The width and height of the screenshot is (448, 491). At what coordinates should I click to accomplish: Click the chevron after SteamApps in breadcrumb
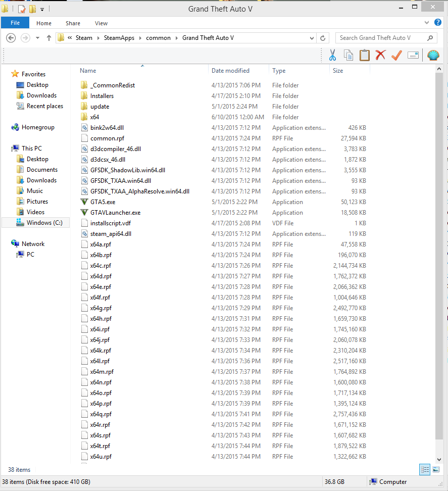140,38
